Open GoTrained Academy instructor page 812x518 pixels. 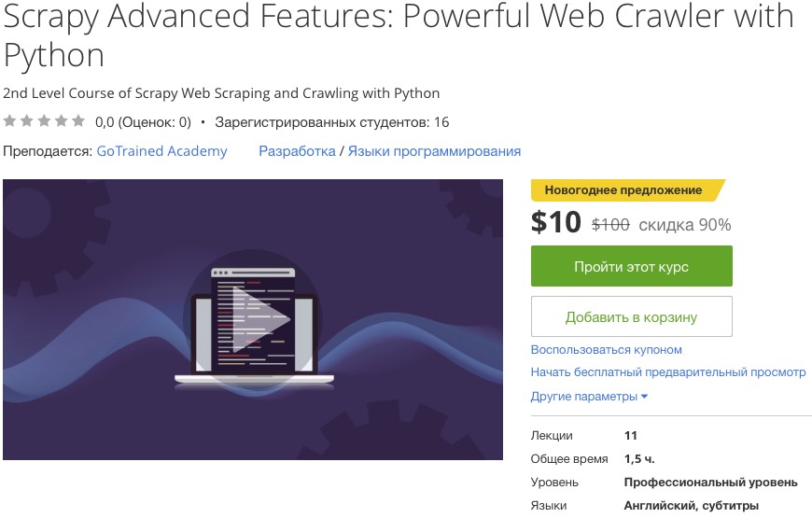pyautogui.click(x=161, y=151)
